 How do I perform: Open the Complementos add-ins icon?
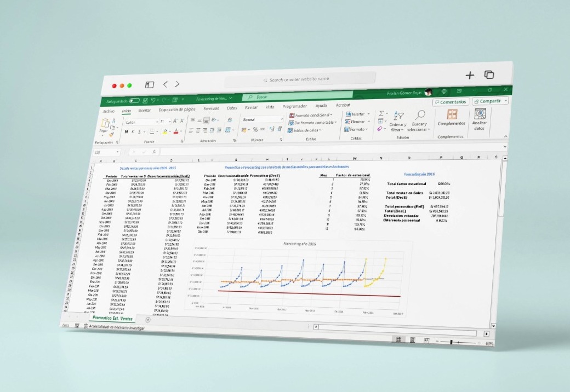pos(452,115)
